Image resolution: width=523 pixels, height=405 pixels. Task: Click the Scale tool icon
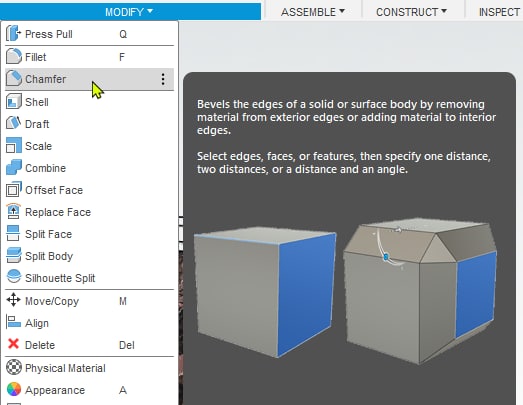point(14,145)
